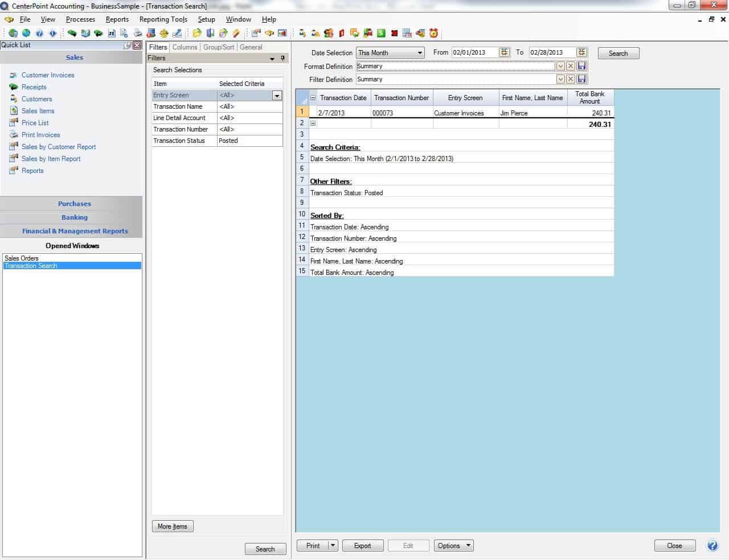Image resolution: width=729 pixels, height=560 pixels.
Task: Click the Total Bank Amount column header
Action: pos(590,97)
